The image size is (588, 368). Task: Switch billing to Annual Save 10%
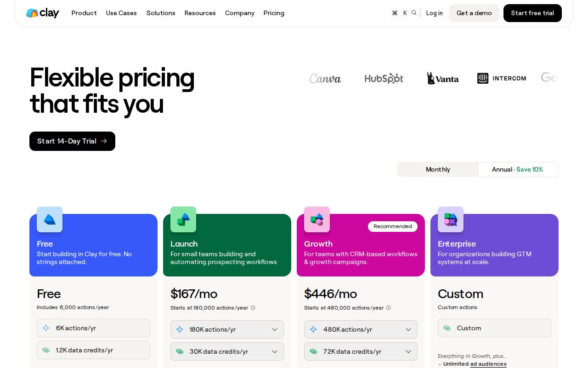[518, 169]
